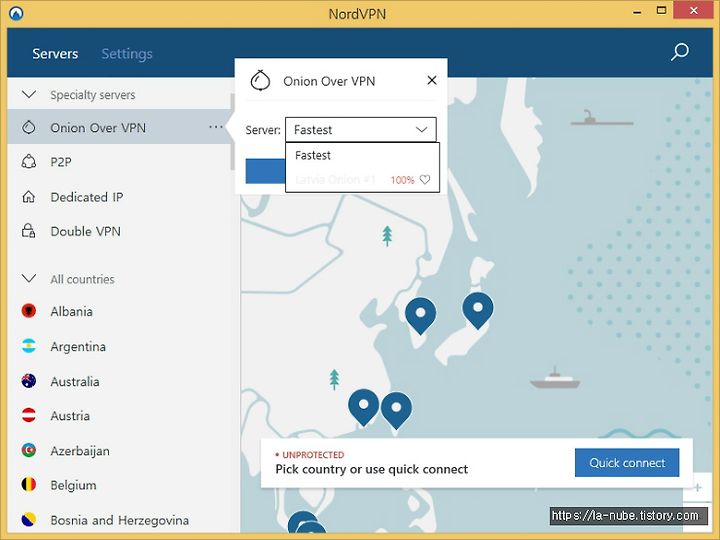This screenshot has height=540, width=720.
Task: Click the Australia flag icon
Action: [28, 381]
